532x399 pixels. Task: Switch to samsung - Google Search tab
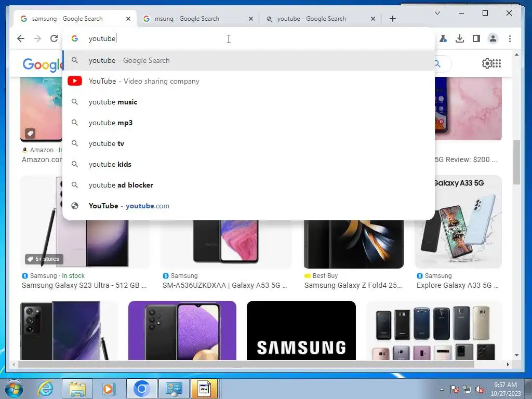pos(75,19)
